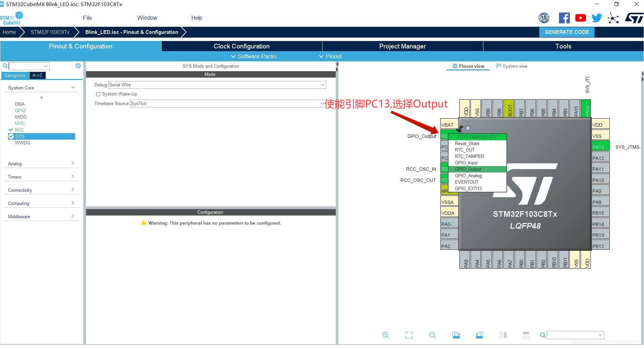Select RCC in System Core list
This screenshot has height=348, width=644.
[x=19, y=130]
